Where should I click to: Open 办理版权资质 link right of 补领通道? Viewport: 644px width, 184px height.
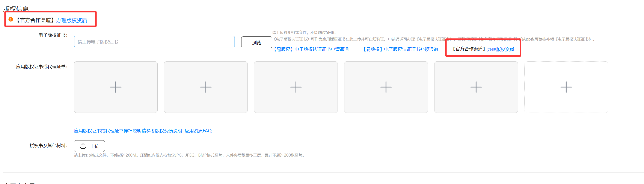[501, 49]
